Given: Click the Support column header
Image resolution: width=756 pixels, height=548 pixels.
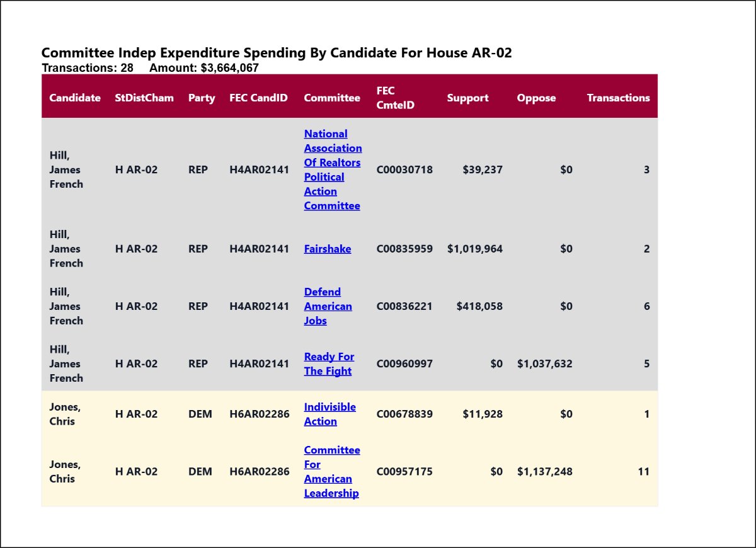Looking at the screenshot, I should pyautogui.click(x=467, y=98).
